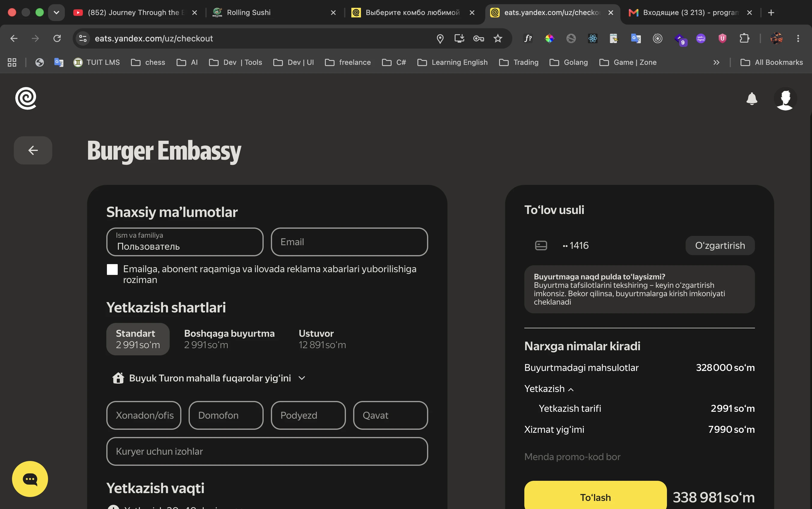Open the uBlock shield extension
The height and width of the screenshot is (509, 812).
click(722, 38)
